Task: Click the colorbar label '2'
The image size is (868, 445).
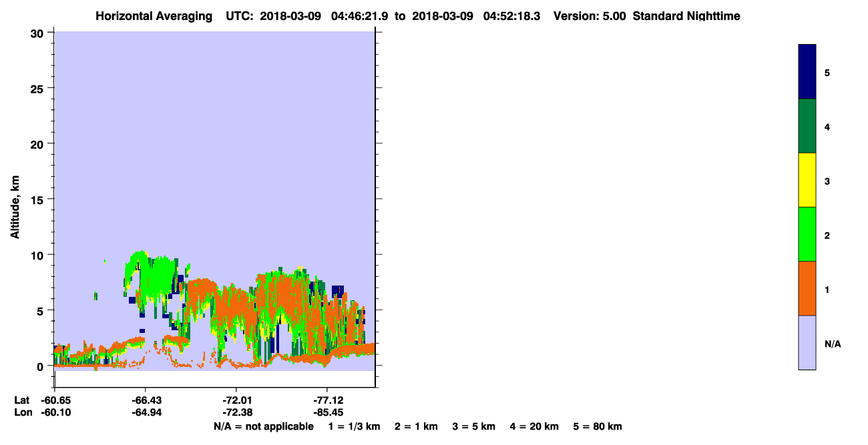Action: 827,236
